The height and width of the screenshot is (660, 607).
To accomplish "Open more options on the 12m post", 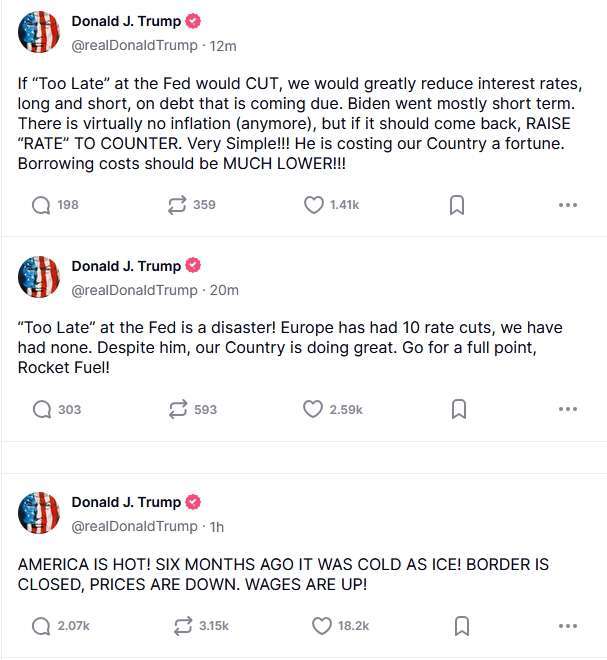I will [x=568, y=205].
